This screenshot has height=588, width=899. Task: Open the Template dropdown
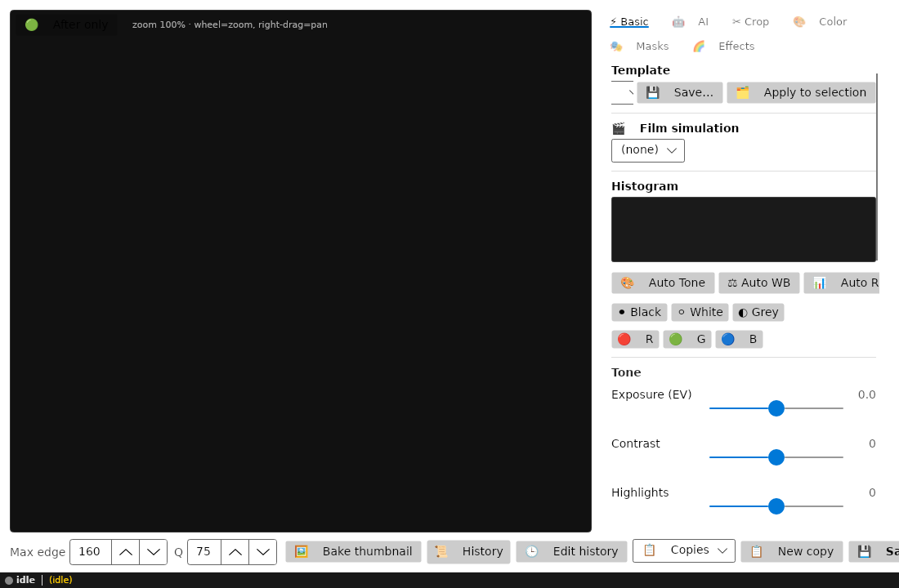click(x=622, y=92)
